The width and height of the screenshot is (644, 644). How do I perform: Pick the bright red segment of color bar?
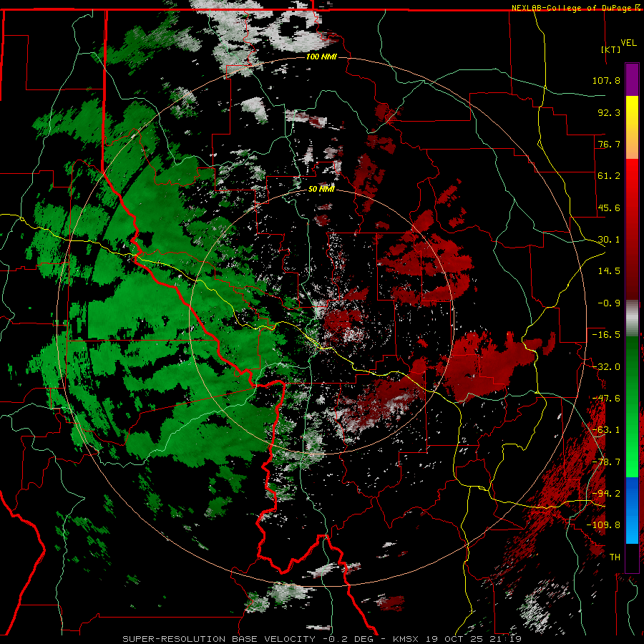(x=632, y=181)
